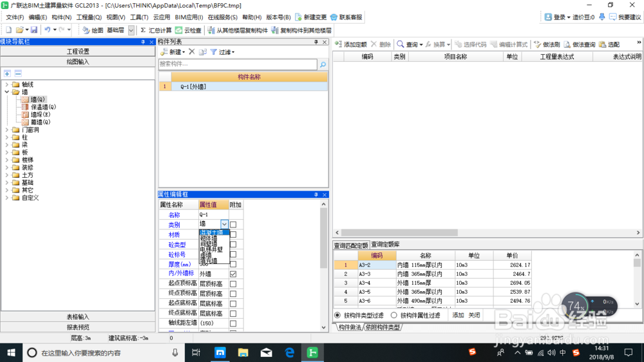Open the 工程量(Q) menu
This screenshot has width=644, height=362.
(x=89, y=17)
